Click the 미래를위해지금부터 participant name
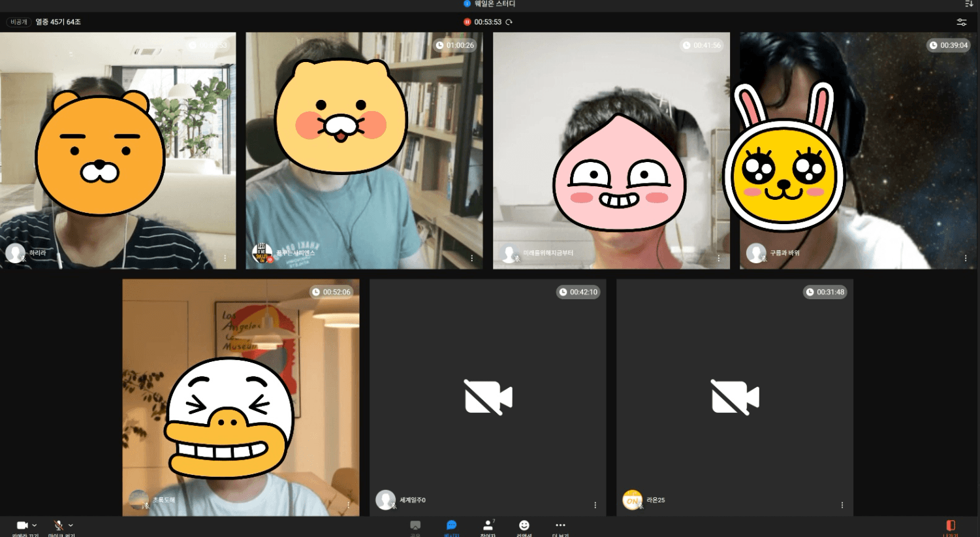Viewport: 980px width, 537px height. 548,253
